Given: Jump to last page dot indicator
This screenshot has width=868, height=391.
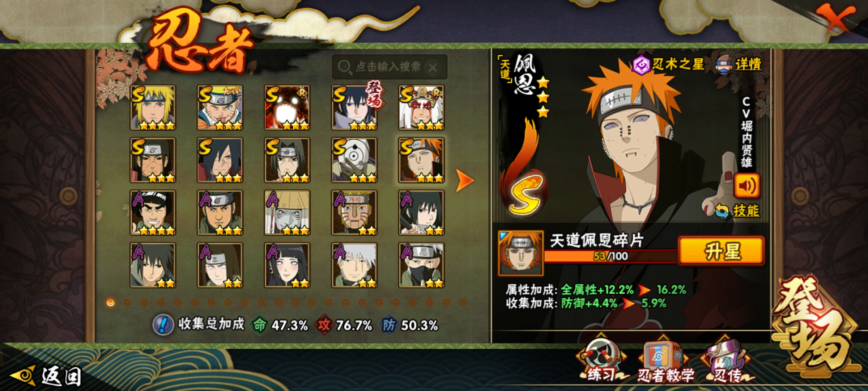Looking at the screenshot, I should tap(463, 303).
